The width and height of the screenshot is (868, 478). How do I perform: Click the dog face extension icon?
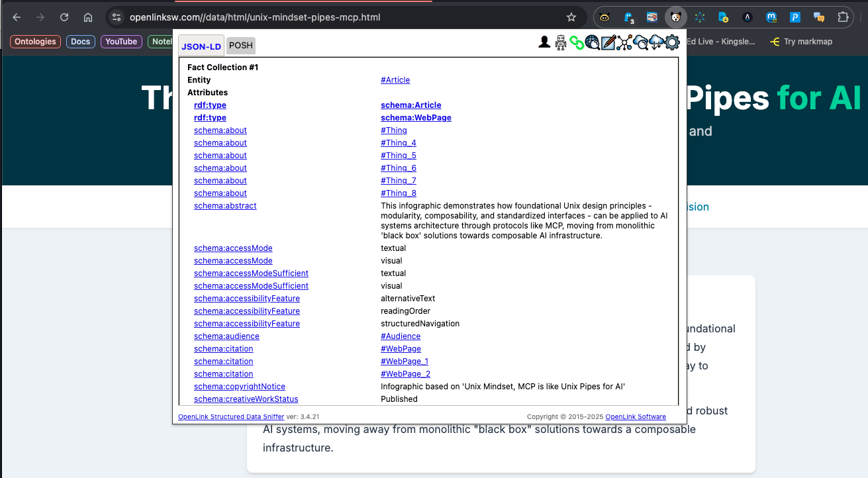click(x=676, y=17)
